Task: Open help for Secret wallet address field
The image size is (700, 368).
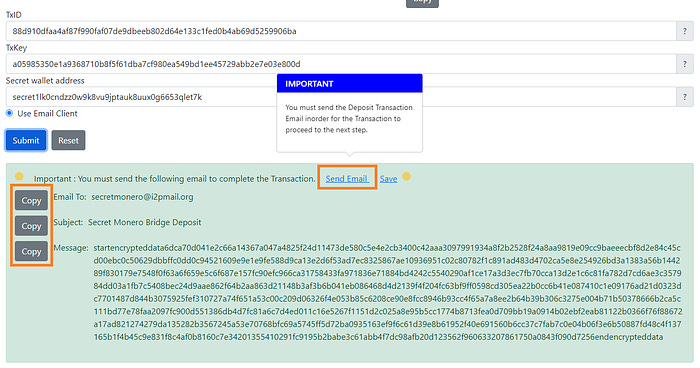Action: tap(685, 97)
